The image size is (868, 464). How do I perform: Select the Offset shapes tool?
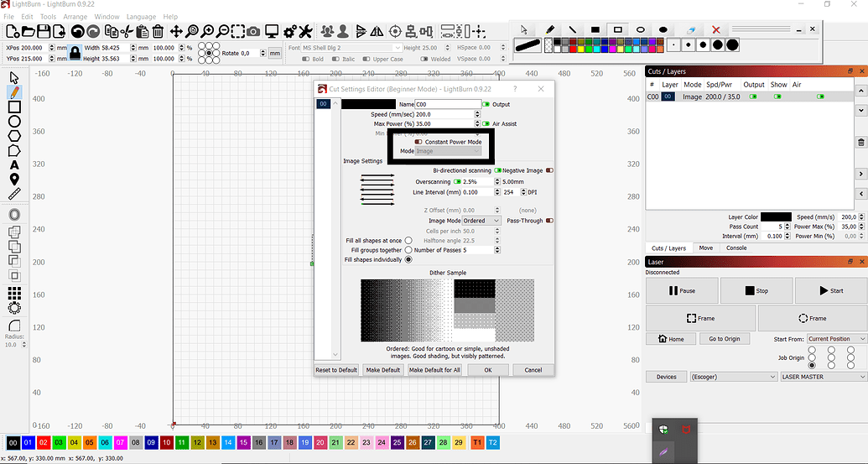click(x=14, y=215)
